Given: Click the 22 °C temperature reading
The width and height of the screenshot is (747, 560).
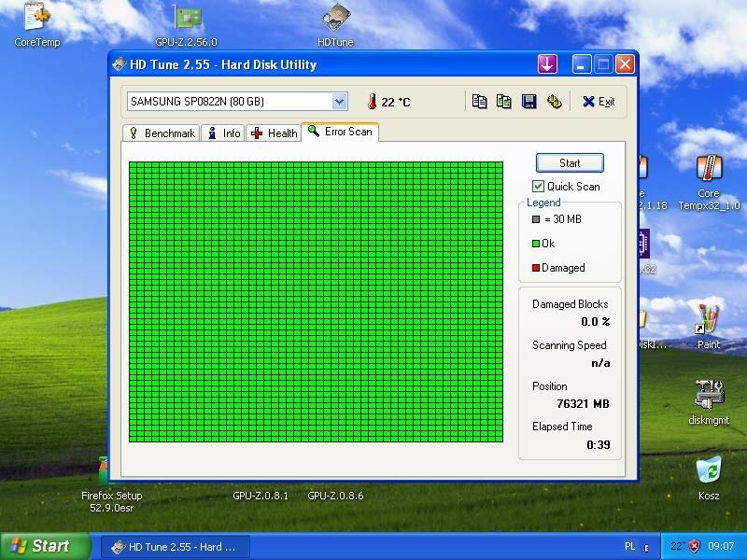Looking at the screenshot, I should tap(395, 102).
